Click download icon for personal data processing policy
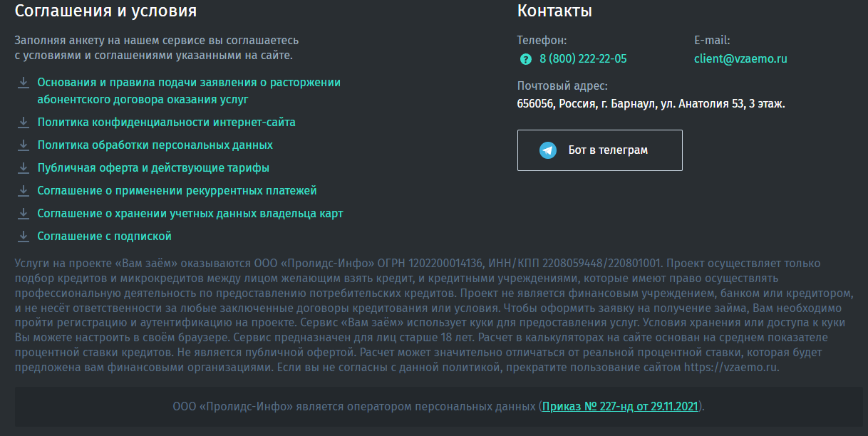The height and width of the screenshot is (436, 868). [x=24, y=145]
